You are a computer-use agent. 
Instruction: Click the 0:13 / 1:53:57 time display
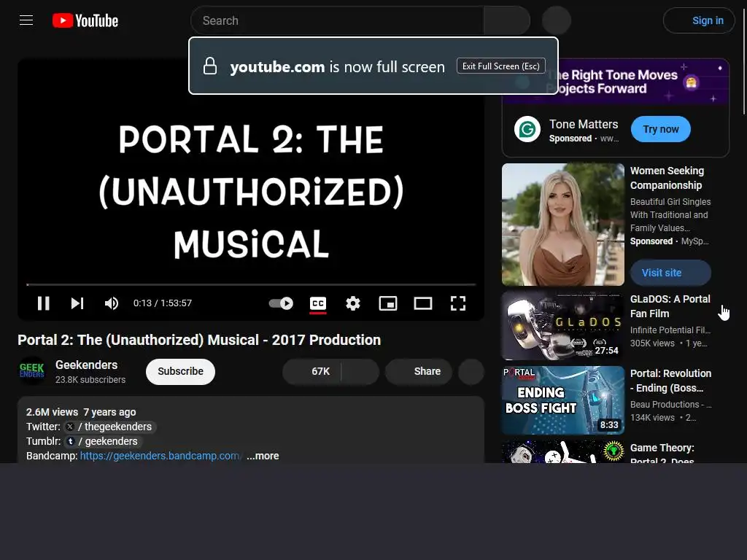pyautogui.click(x=163, y=303)
